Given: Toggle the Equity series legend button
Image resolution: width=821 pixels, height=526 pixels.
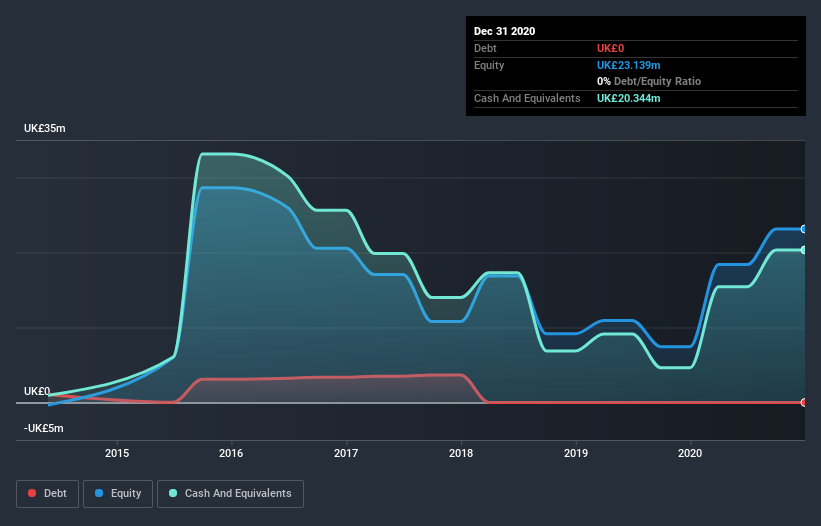Looking at the screenshot, I should pyautogui.click(x=118, y=494).
